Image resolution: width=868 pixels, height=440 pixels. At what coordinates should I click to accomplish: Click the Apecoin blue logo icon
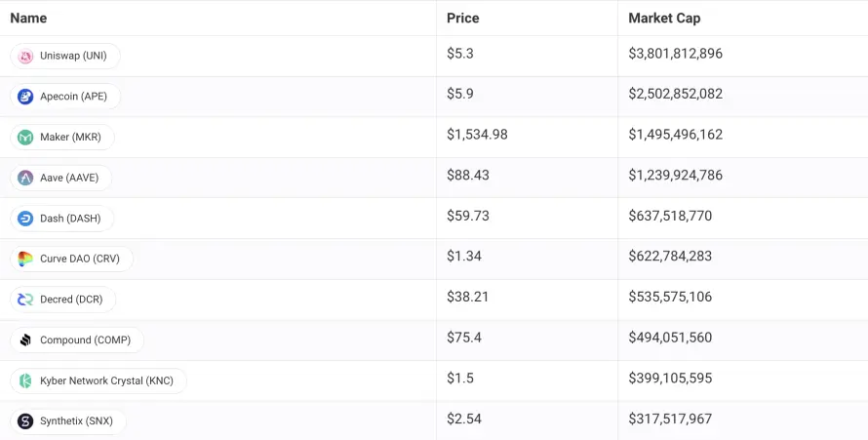tap(25, 97)
